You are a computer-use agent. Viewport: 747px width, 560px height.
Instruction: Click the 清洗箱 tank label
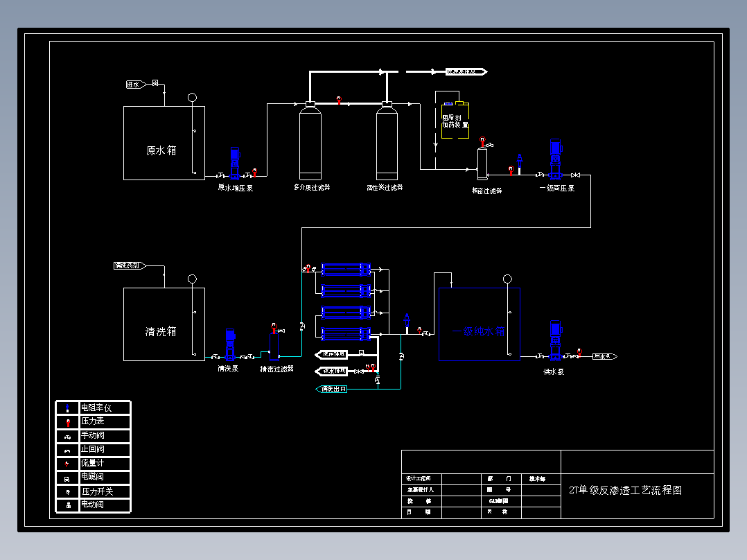pyautogui.click(x=161, y=332)
